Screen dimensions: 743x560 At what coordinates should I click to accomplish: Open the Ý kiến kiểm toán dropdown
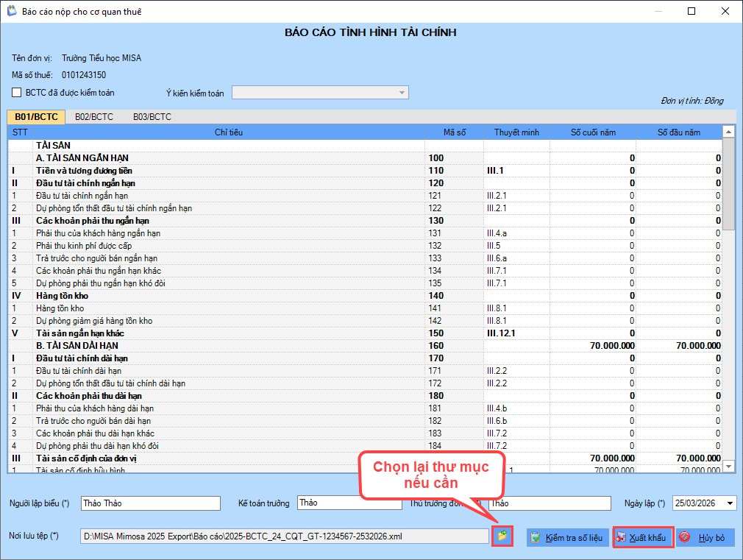401,93
